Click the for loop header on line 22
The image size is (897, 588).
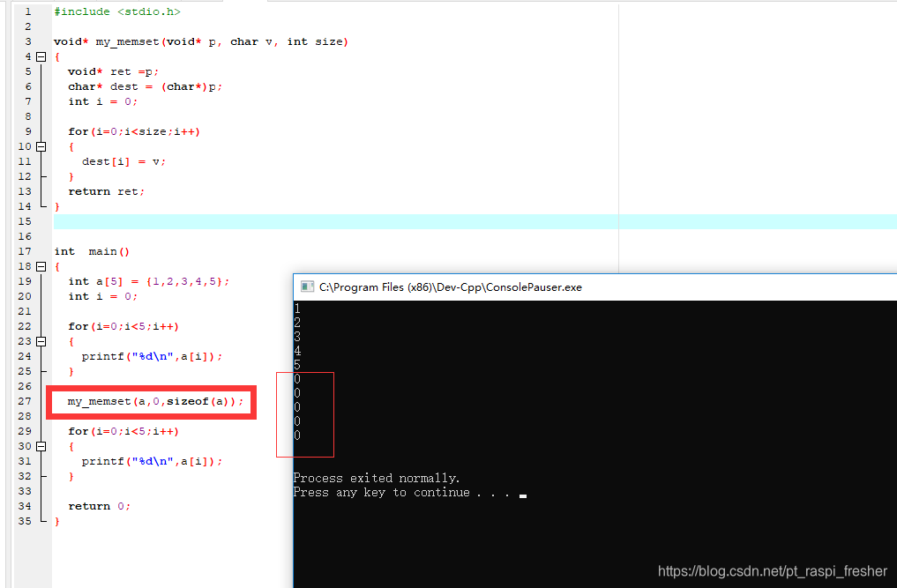point(123,326)
